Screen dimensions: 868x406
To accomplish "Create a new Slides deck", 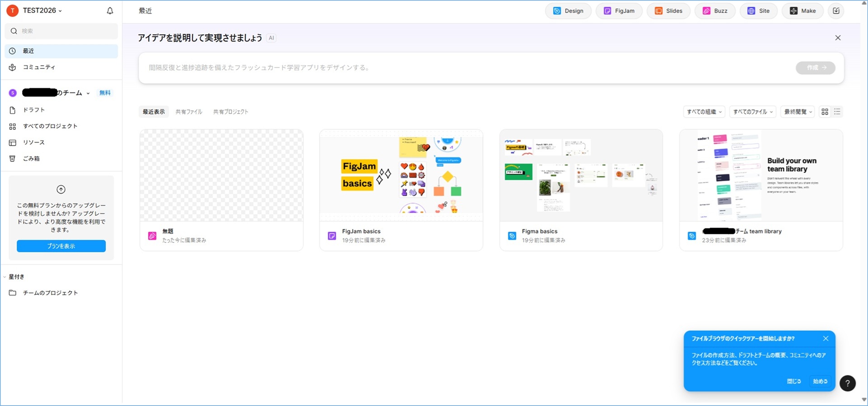I will 668,11.
